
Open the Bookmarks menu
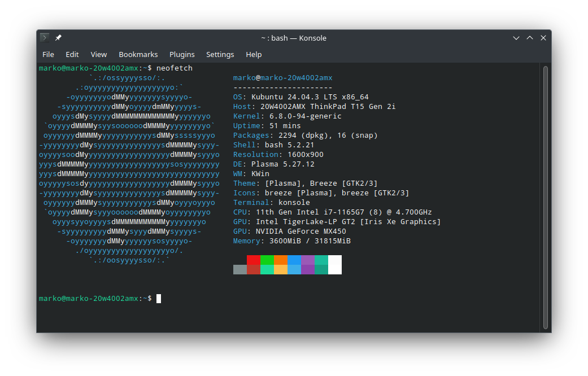point(138,54)
